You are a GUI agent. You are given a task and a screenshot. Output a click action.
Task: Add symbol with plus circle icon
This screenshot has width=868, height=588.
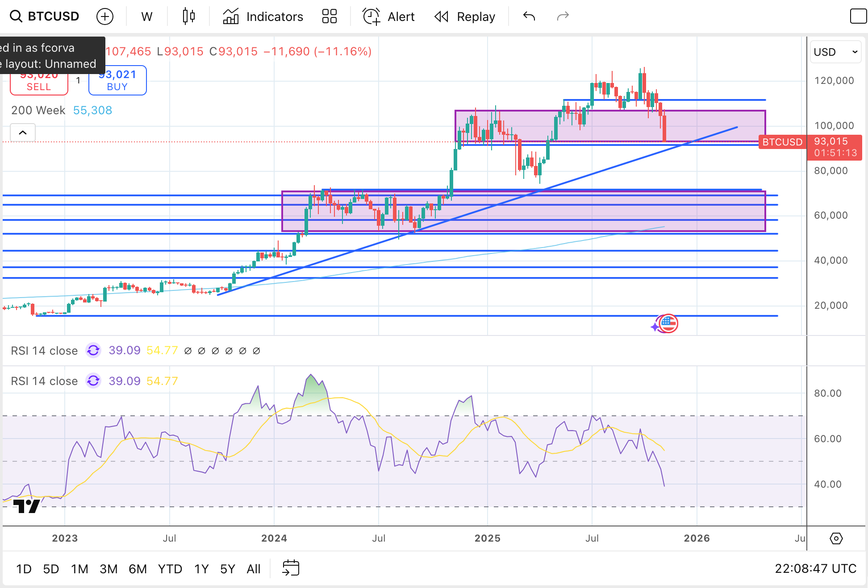pyautogui.click(x=105, y=17)
